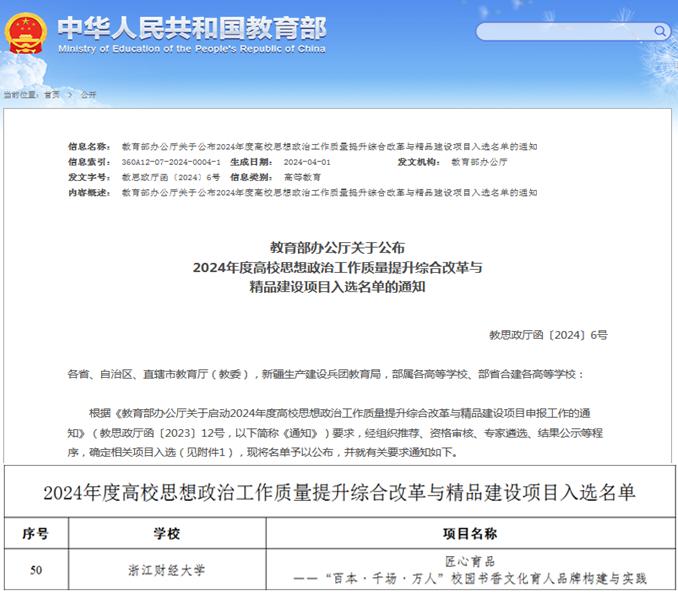678x594 pixels.
Task: Click the 内容概述 summary text
Action: coord(329,192)
